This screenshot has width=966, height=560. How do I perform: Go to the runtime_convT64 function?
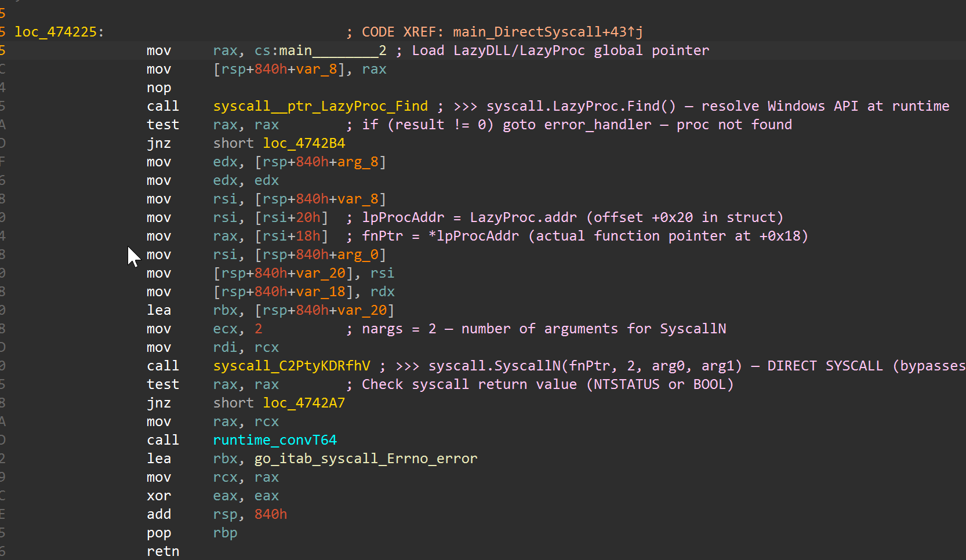(275, 440)
